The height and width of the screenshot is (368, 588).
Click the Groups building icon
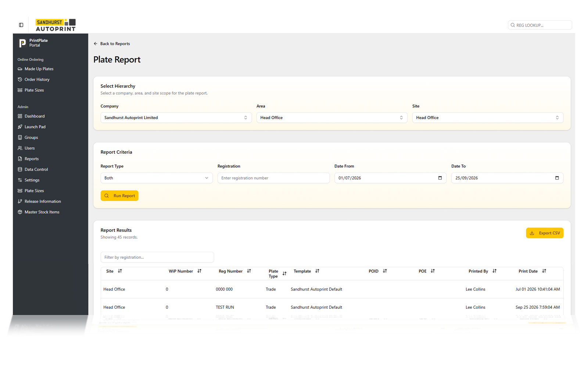[20, 138]
